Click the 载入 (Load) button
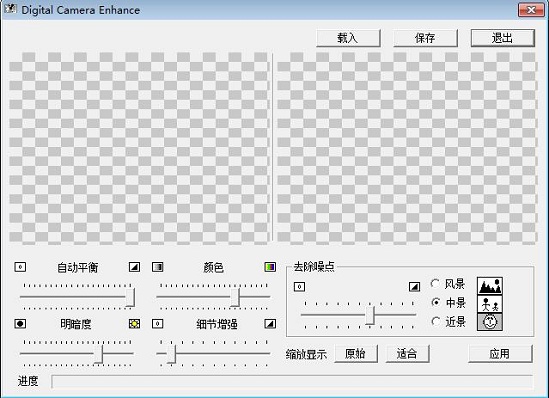The height and width of the screenshot is (398, 549). [348, 38]
